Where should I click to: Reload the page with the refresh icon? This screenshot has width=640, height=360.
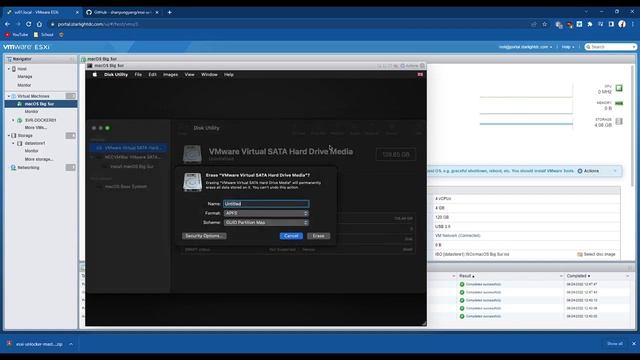(28, 24)
